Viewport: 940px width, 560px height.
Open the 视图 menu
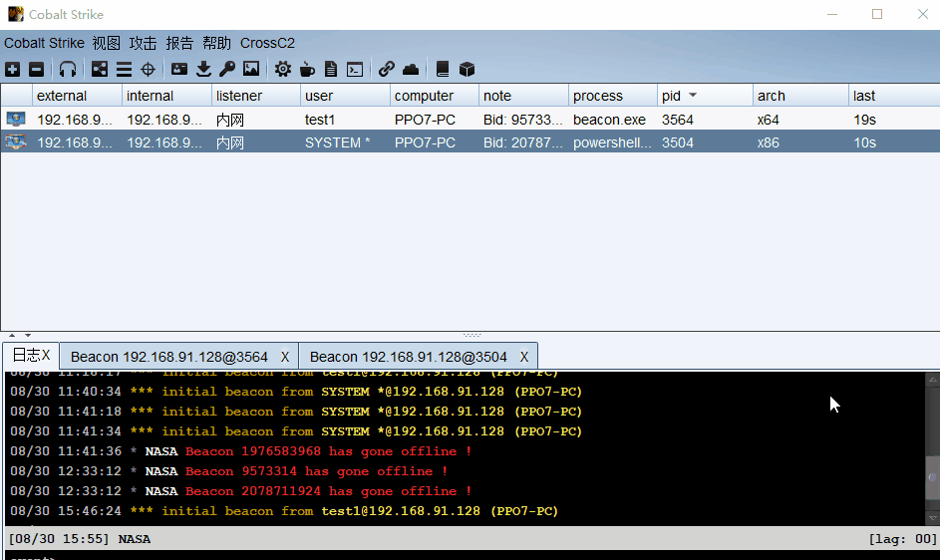point(106,43)
